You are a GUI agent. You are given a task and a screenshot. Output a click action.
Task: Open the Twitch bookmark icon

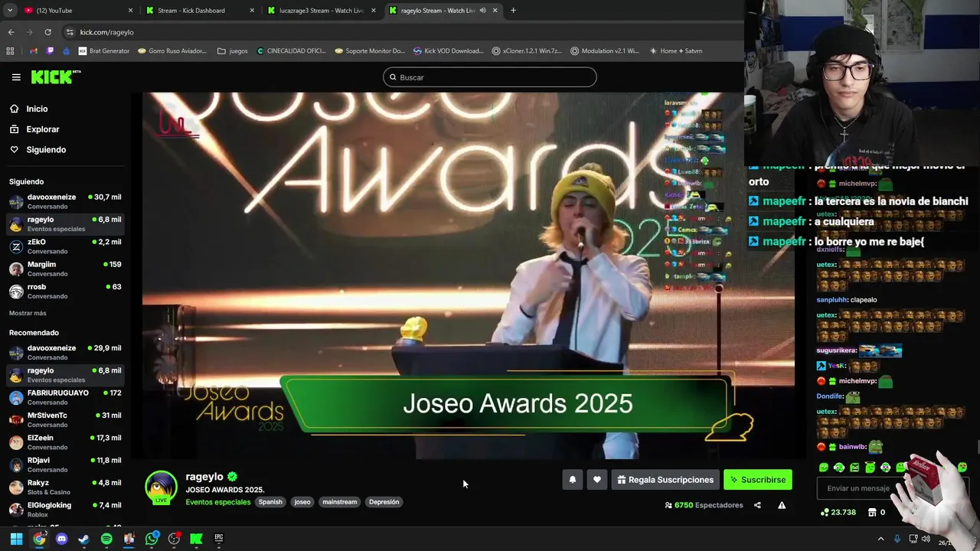click(51, 51)
